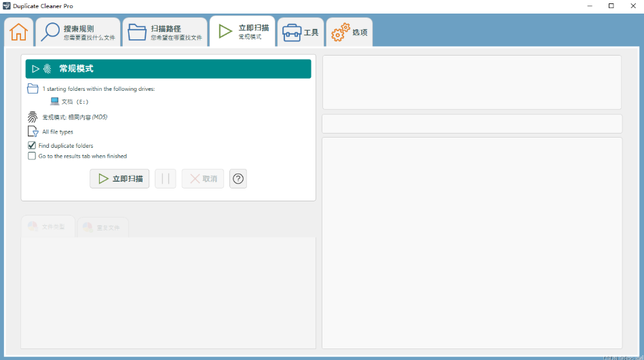Start scanning with 立即扫描 button
Viewport: 644px width, 360px height.
(119, 179)
